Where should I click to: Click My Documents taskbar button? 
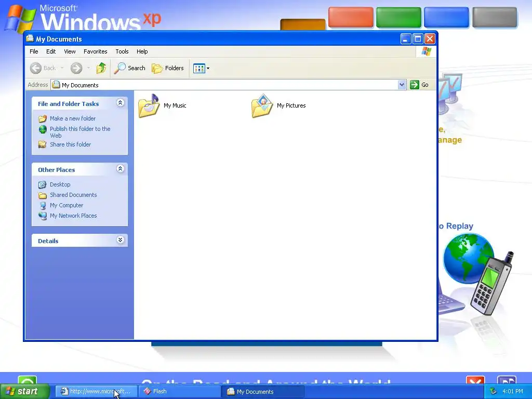262,392
